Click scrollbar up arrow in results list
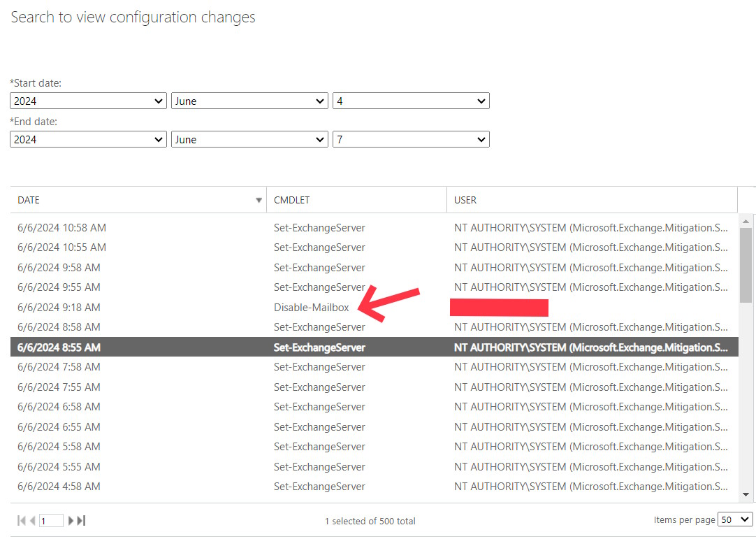The width and height of the screenshot is (756, 553). click(x=746, y=221)
